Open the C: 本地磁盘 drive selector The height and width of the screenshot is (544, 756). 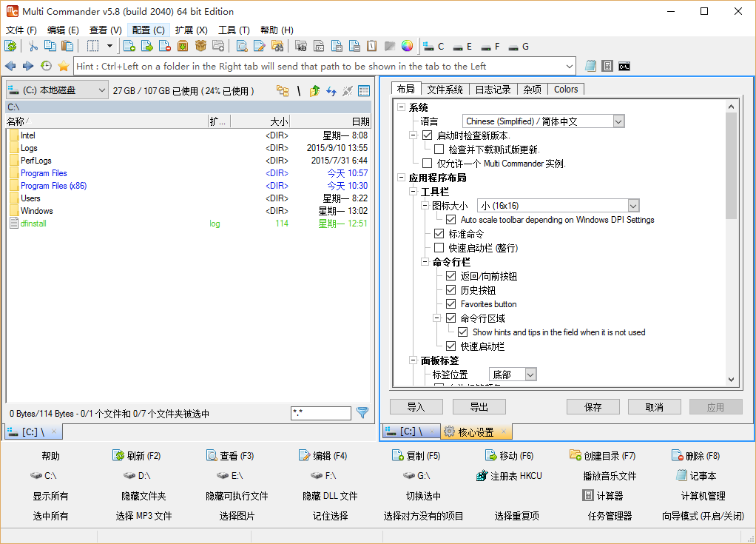58,90
